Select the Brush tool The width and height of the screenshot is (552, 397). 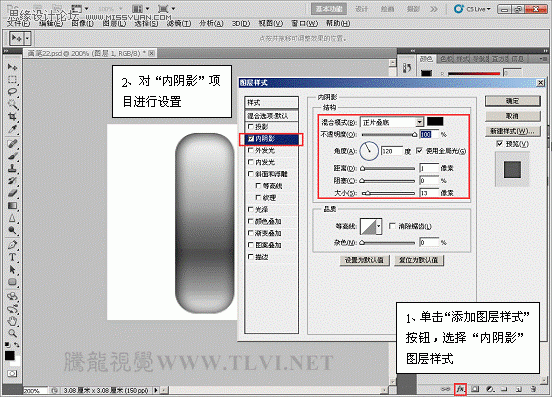[x=12, y=156]
